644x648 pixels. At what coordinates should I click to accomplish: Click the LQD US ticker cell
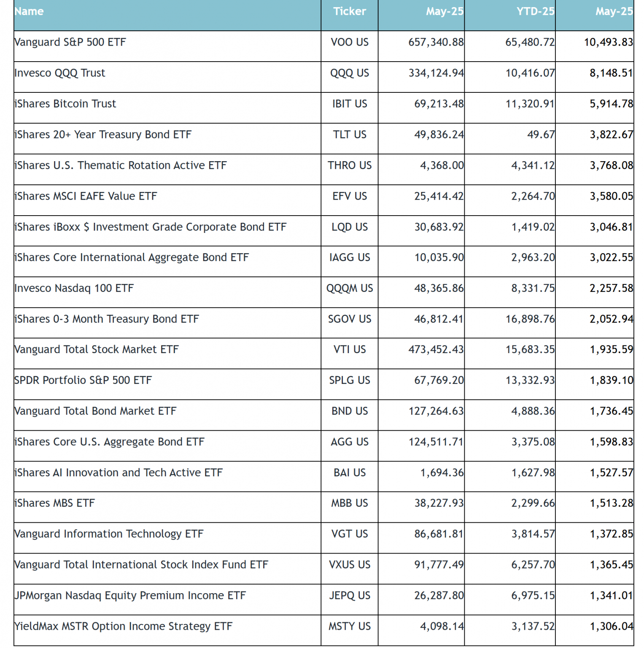point(349,227)
